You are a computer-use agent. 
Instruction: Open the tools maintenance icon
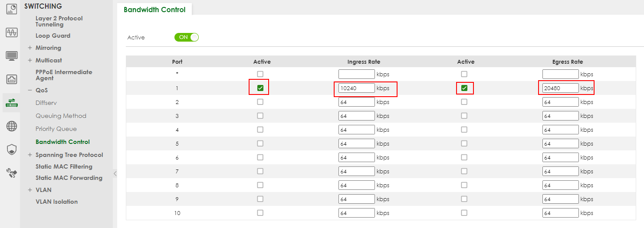point(11,173)
